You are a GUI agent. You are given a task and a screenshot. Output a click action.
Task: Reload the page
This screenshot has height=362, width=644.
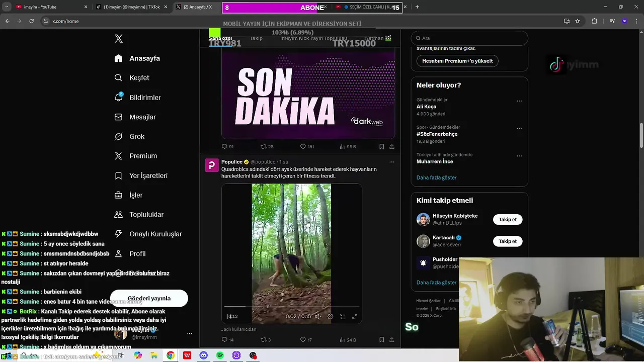(31, 21)
